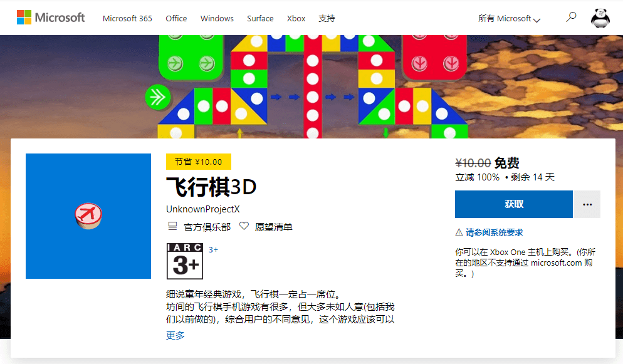Click the blue game box art thumbnail
623x364 pixels.
click(x=88, y=216)
